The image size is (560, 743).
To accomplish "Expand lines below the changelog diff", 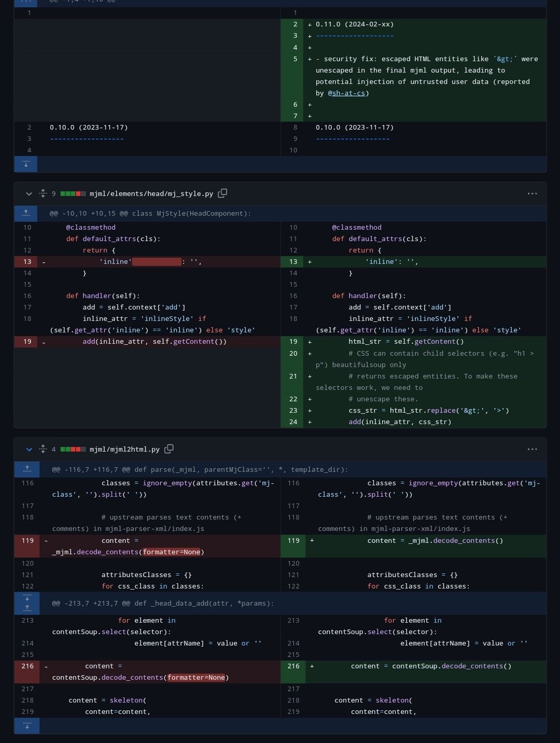I will pyautogui.click(x=25, y=164).
